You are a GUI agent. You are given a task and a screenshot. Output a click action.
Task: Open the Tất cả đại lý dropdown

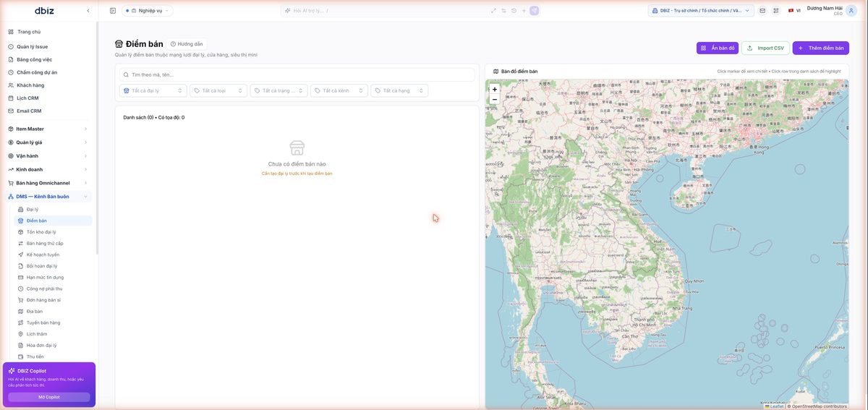[152, 90]
